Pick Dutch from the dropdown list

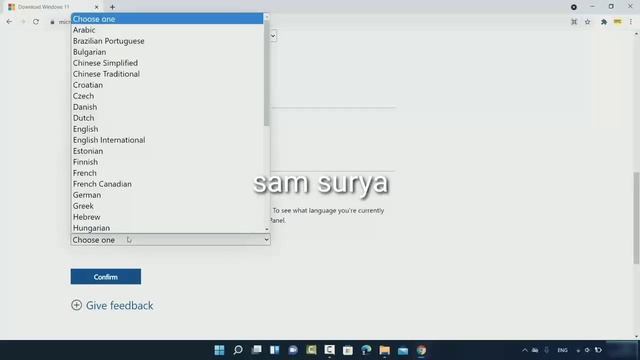pyautogui.click(x=167, y=118)
